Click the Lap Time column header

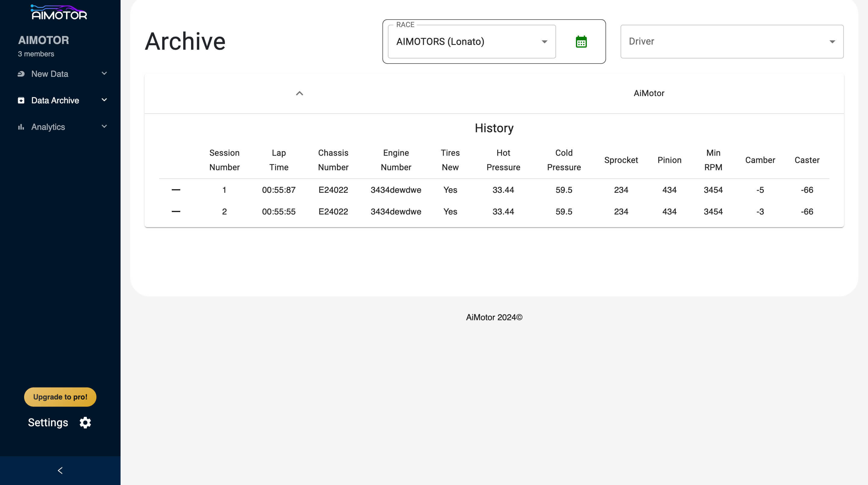point(279,160)
